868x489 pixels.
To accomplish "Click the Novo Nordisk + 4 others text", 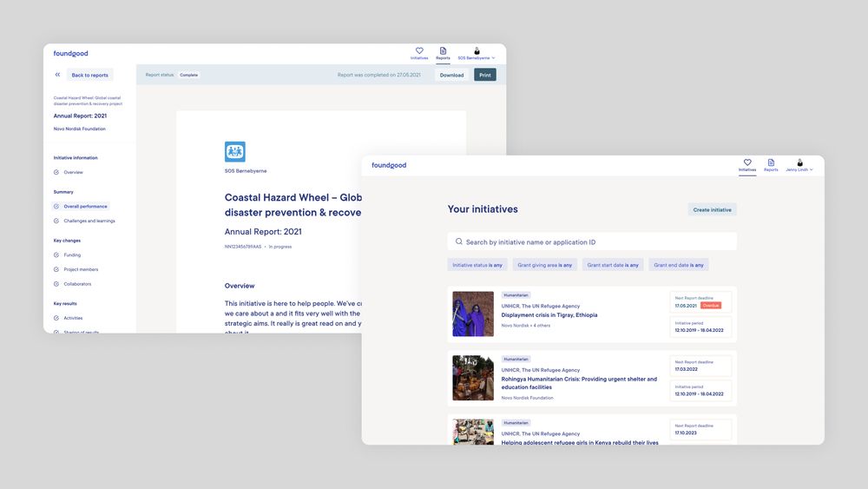I will 526,325.
